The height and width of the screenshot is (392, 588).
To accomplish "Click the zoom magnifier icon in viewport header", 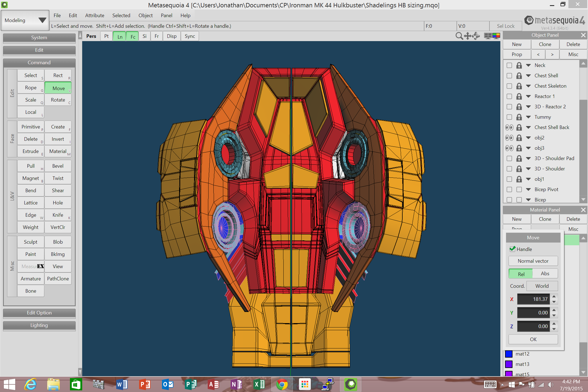I will pos(459,36).
